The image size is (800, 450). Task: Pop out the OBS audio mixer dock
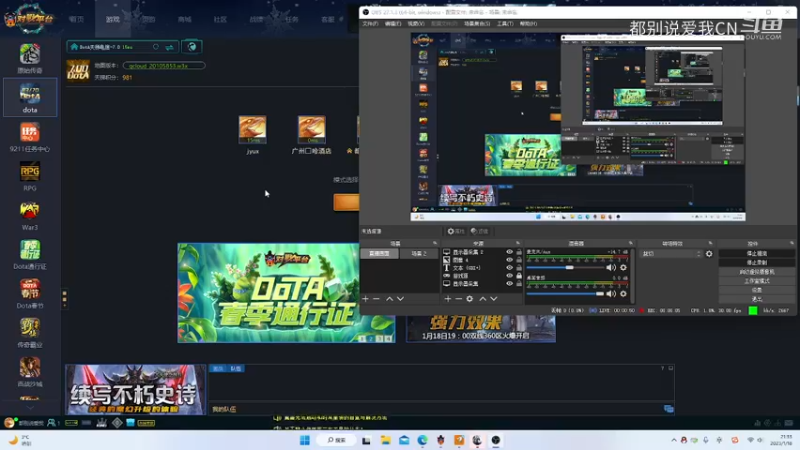point(631,243)
